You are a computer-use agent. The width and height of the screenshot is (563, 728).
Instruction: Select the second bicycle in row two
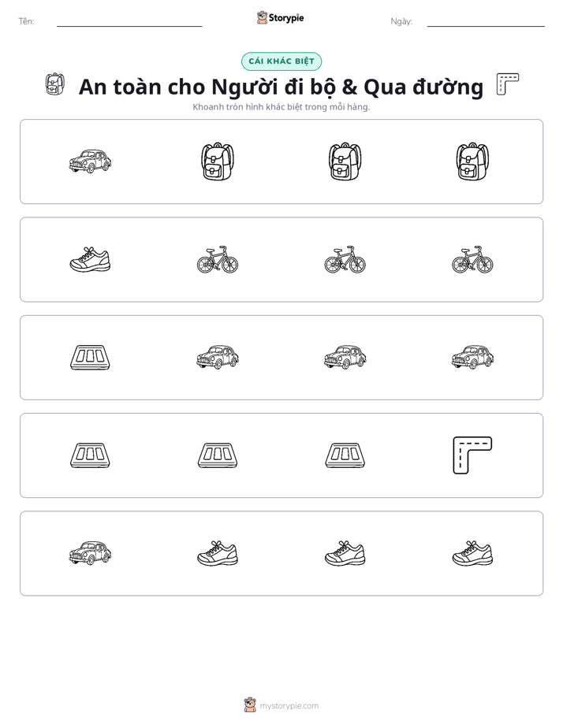point(345,259)
